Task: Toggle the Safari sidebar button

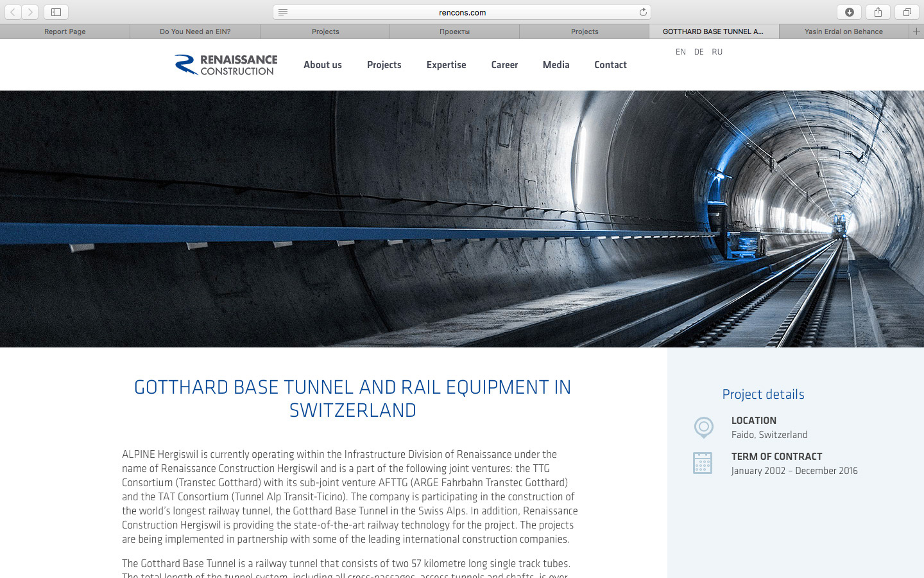Action: coord(56,12)
